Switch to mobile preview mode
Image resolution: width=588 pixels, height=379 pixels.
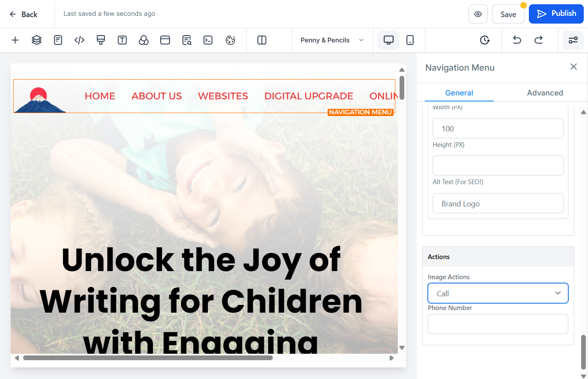click(410, 40)
